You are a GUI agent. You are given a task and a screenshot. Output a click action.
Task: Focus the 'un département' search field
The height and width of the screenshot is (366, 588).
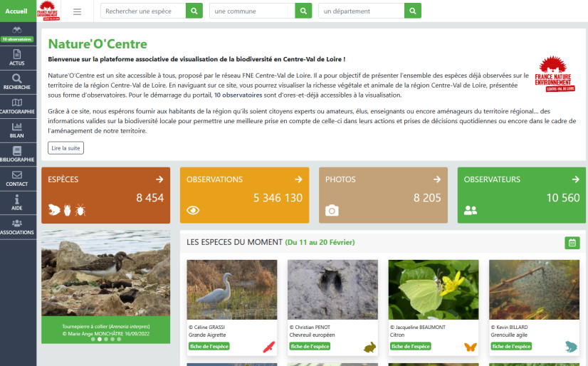pos(362,11)
